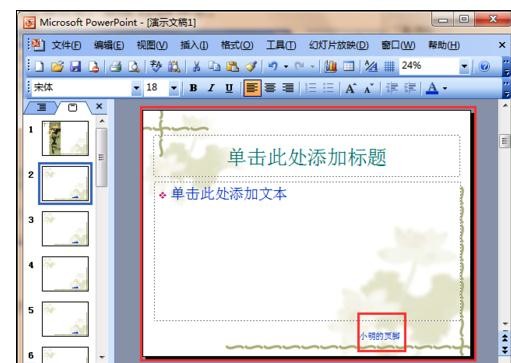
Task: Open the 插入(I) menu
Action: [194, 45]
